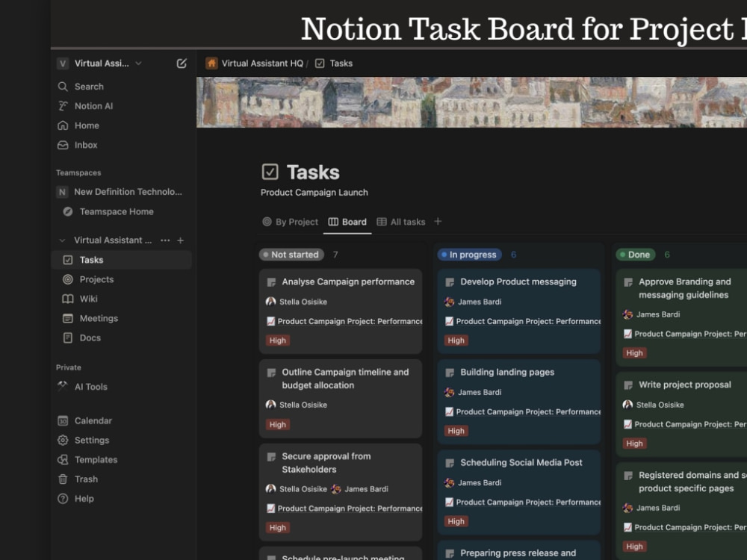Click the Done status group label
Image resolution: width=747 pixels, height=560 pixels.
tap(636, 255)
